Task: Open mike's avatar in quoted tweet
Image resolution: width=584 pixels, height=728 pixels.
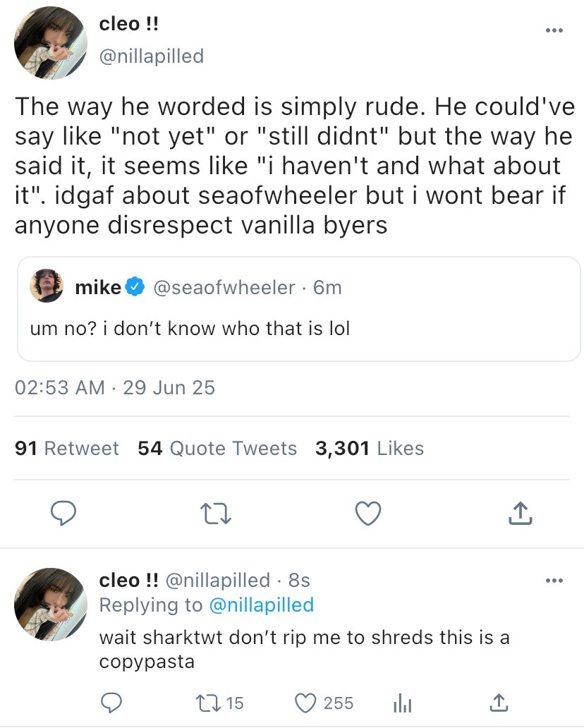Action: [47, 286]
